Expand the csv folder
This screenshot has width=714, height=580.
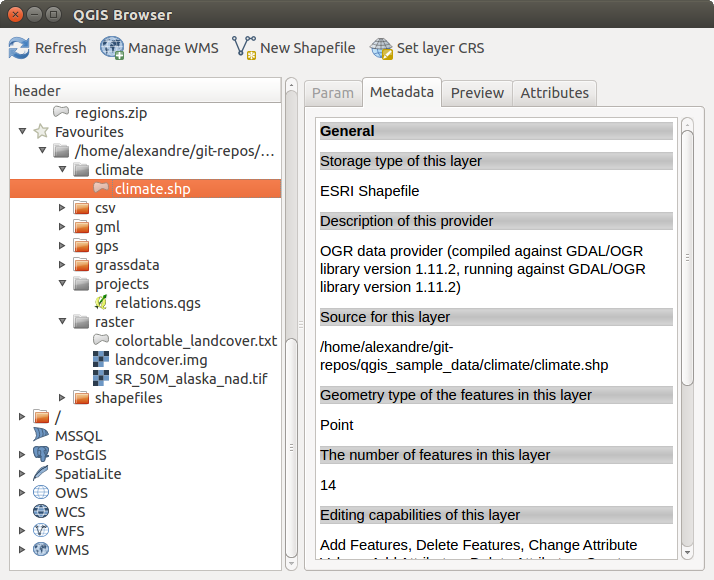63,208
